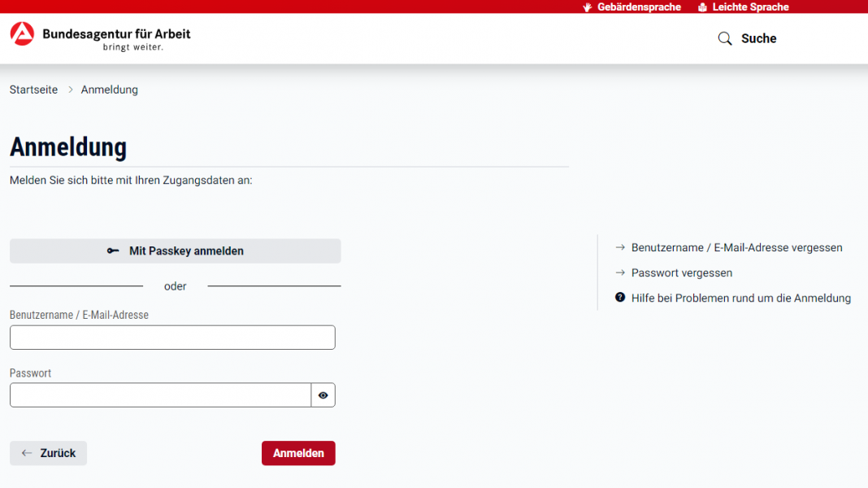
Task: Click the arrow icon beside Passwort vergessen
Action: [620, 272]
